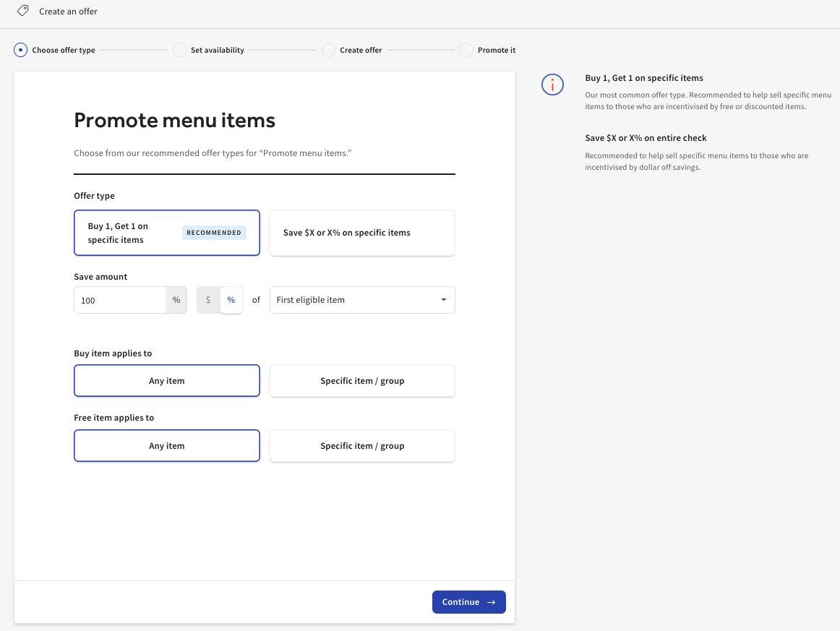Click the info icon beside the offer descriptions
Screen dimensions: 840x631
point(552,85)
